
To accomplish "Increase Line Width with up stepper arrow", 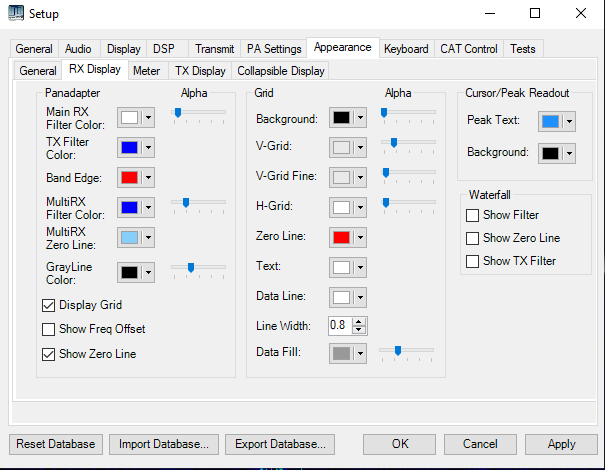I will [360, 321].
